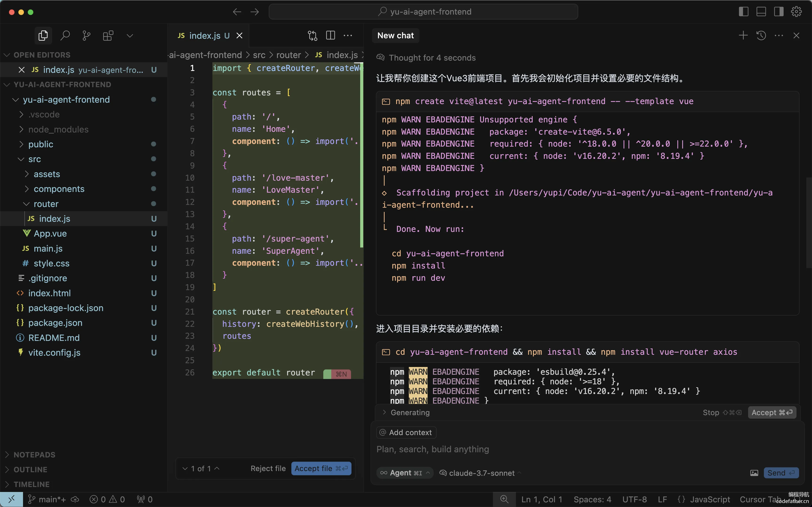
Task: Open .gitignore file
Action: [x=84, y=278]
